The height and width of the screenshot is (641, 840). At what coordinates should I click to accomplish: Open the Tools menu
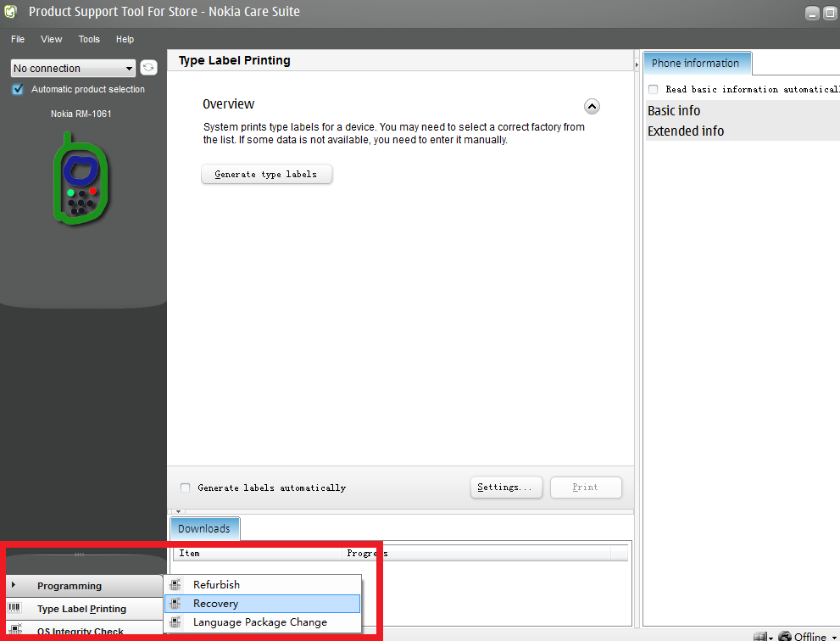(x=89, y=39)
